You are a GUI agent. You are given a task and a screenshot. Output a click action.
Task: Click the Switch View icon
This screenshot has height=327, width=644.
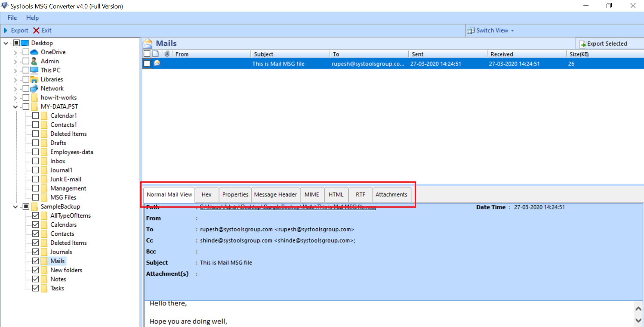[471, 31]
